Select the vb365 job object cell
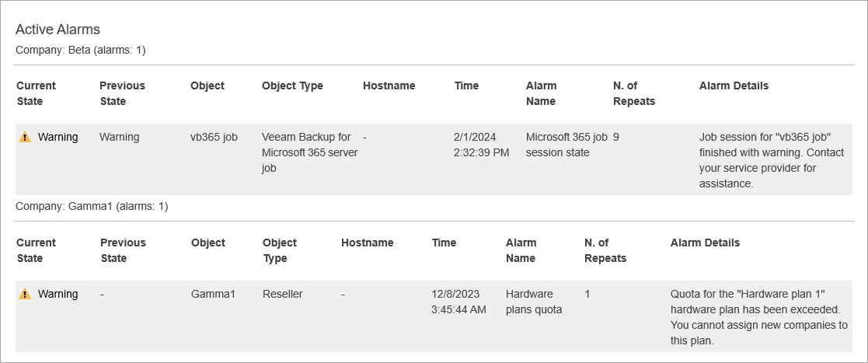This screenshot has height=363, width=868. click(x=214, y=137)
